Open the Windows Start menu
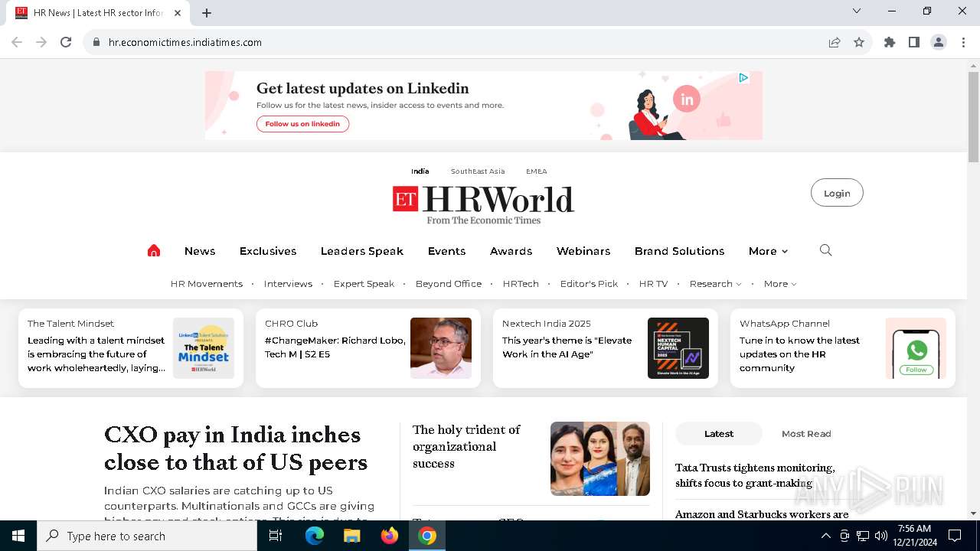Image resolution: width=980 pixels, height=551 pixels. tap(18, 536)
